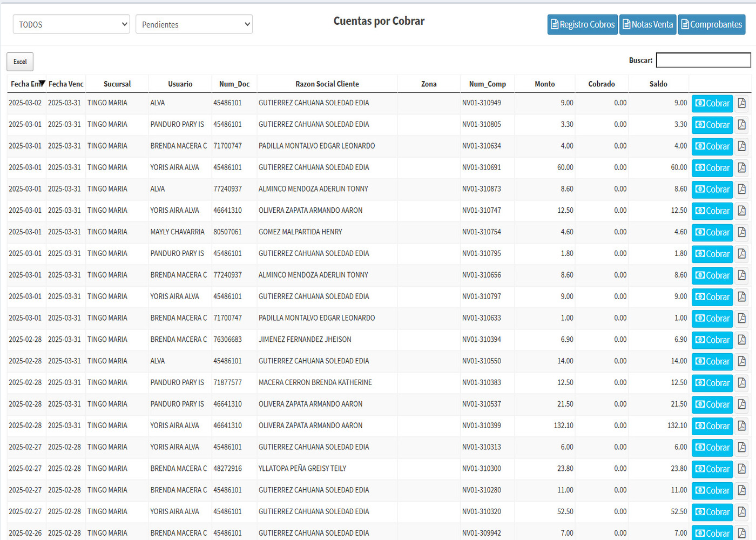Click into the Buscar search field
The height and width of the screenshot is (540, 756).
coord(703,60)
